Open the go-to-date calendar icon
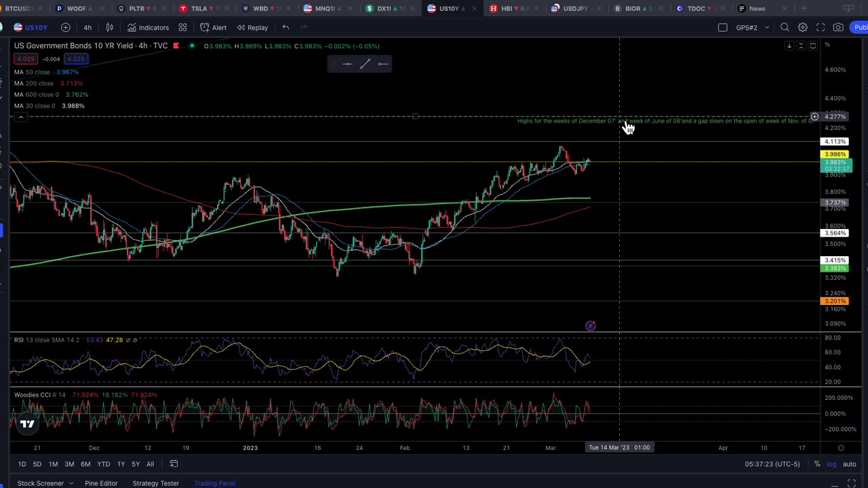The width and height of the screenshot is (868, 488). tap(174, 464)
